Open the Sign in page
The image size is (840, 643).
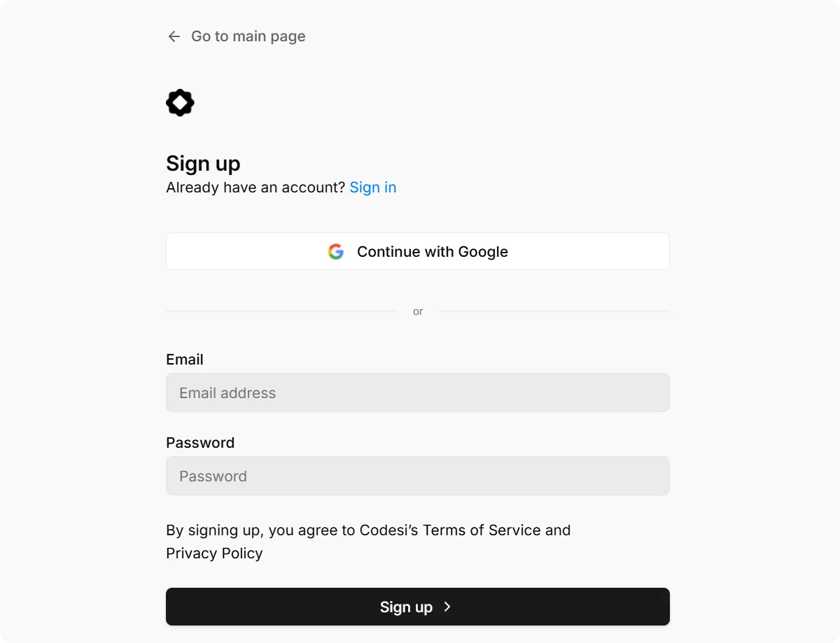372,187
